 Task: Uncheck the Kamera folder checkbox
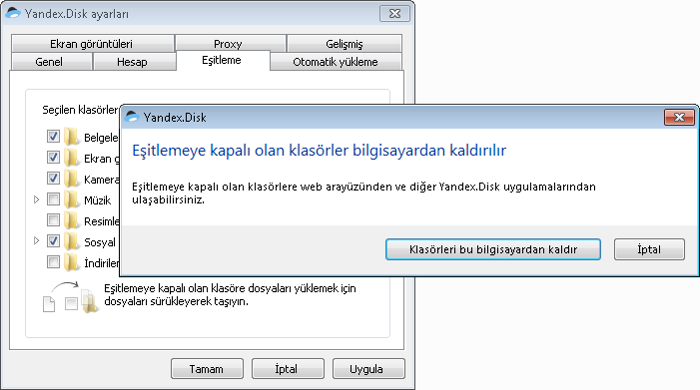[x=53, y=178]
